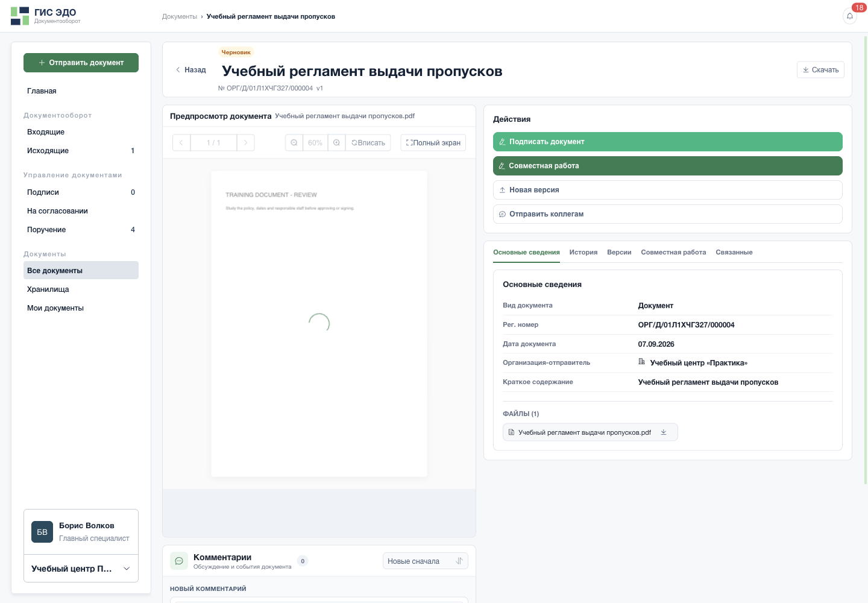Open Хранилища in the sidebar
The image size is (868, 603).
(81, 289)
